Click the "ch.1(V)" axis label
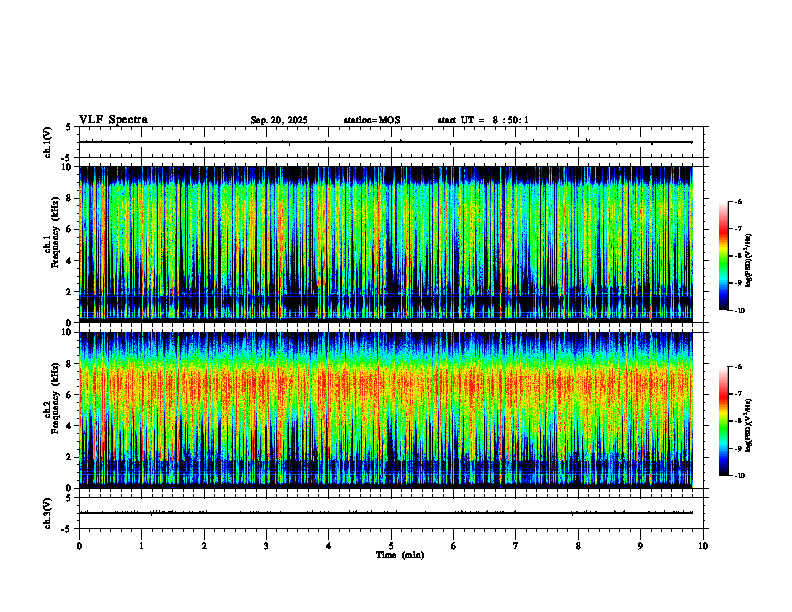792x612 pixels. (x=47, y=142)
